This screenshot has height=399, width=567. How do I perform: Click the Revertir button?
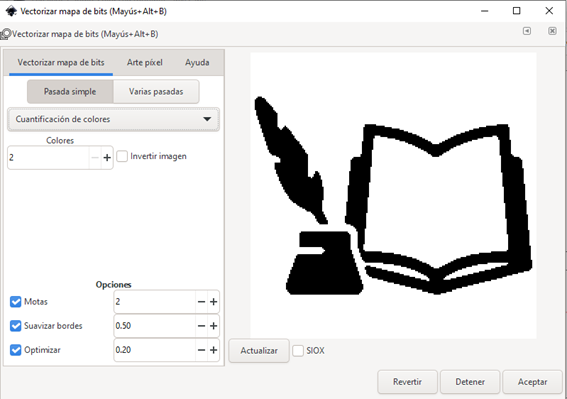coord(408,382)
